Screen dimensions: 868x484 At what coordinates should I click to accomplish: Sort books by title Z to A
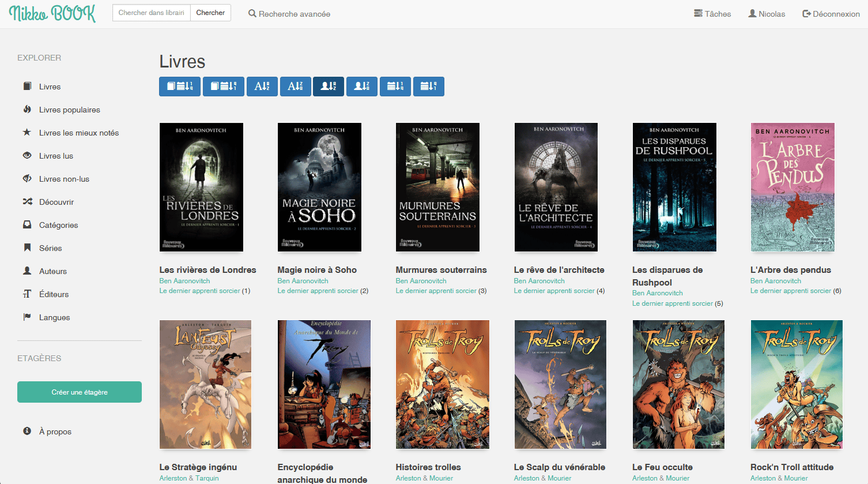pos(296,87)
